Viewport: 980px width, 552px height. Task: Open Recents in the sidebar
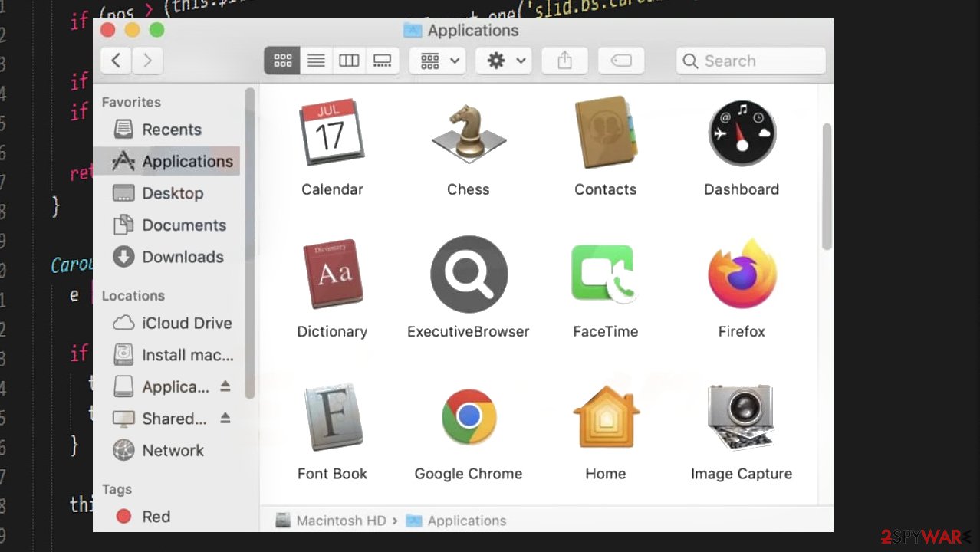(x=166, y=130)
